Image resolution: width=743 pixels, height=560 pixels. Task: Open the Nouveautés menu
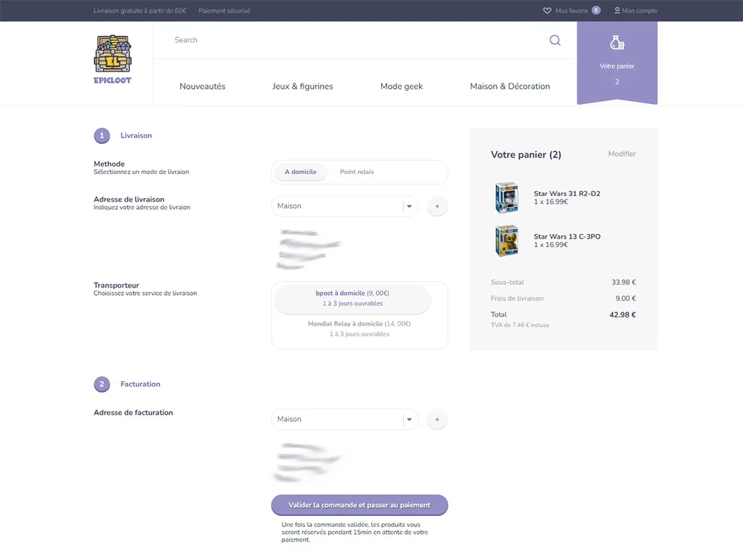(x=202, y=86)
